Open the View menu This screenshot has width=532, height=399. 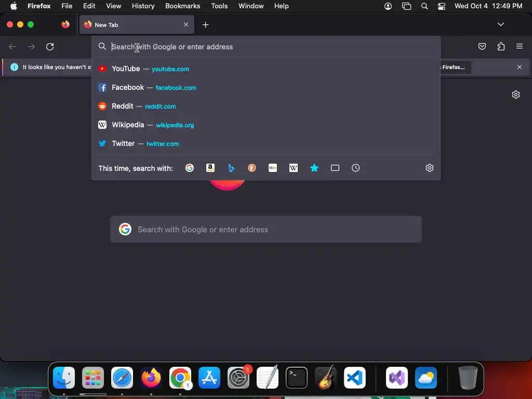coord(113,6)
